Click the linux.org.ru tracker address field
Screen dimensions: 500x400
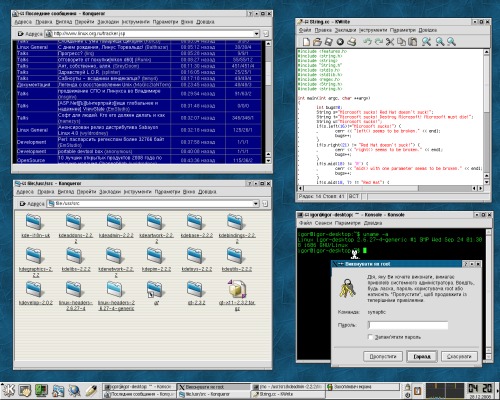coord(152,33)
